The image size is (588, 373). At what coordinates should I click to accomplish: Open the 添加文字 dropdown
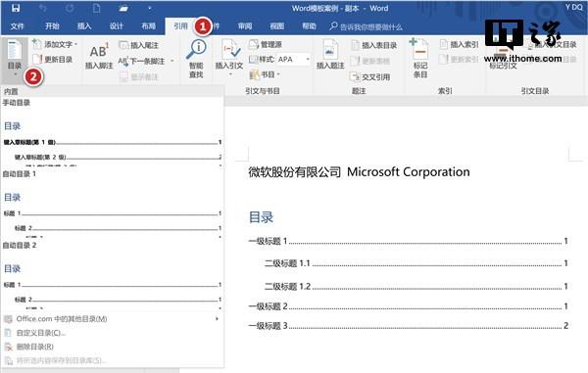(55, 44)
